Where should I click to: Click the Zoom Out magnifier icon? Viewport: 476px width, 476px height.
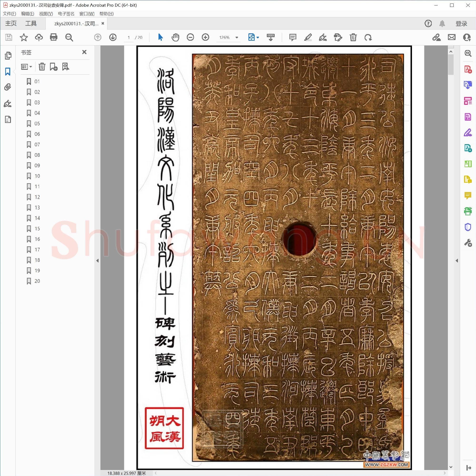190,37
